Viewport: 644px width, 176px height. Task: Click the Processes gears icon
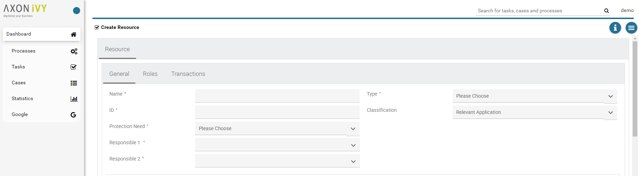(74, 51)
